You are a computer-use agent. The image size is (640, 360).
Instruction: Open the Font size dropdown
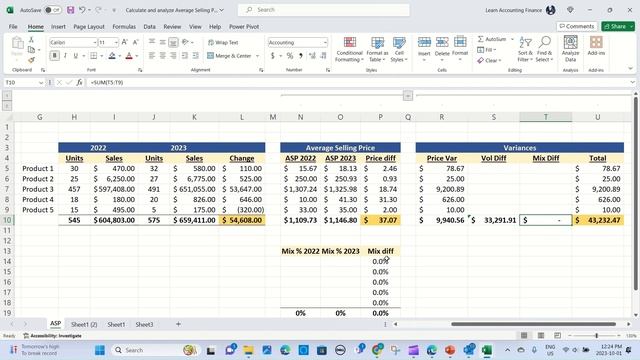coord(116,42)
